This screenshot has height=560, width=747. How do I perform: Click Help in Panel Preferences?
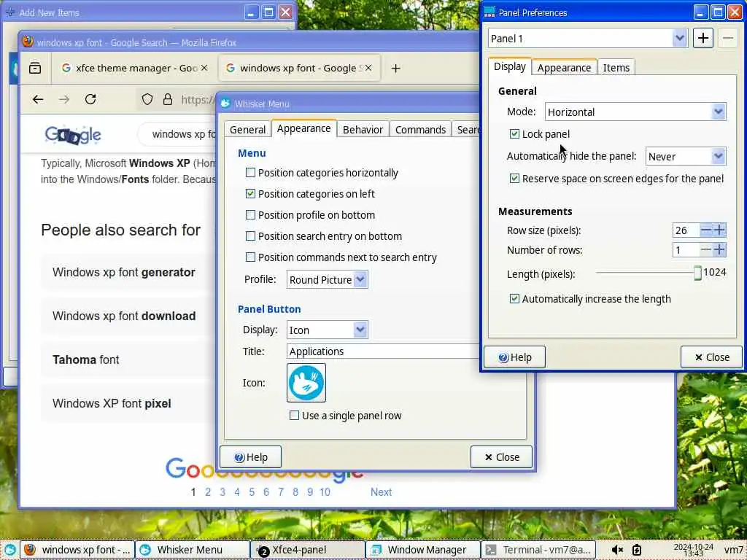[x=514, y=357]
